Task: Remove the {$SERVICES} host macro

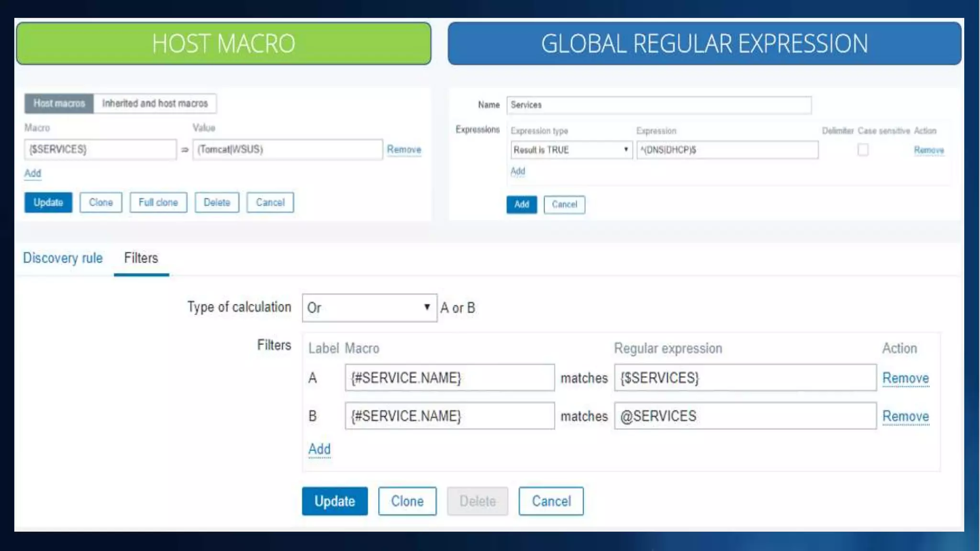Action: [x=404, y=149]
